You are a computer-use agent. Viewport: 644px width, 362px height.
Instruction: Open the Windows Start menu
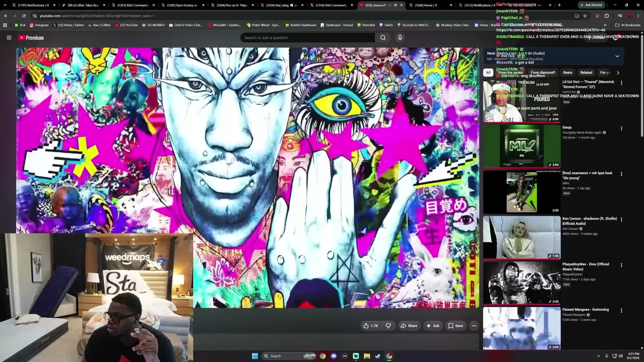(255, 356)
